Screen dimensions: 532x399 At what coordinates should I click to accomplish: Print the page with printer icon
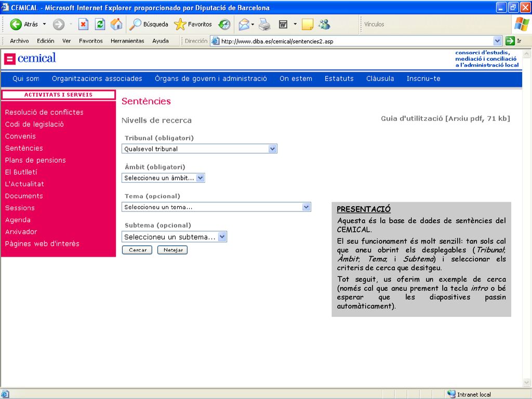tap(264, 24)
